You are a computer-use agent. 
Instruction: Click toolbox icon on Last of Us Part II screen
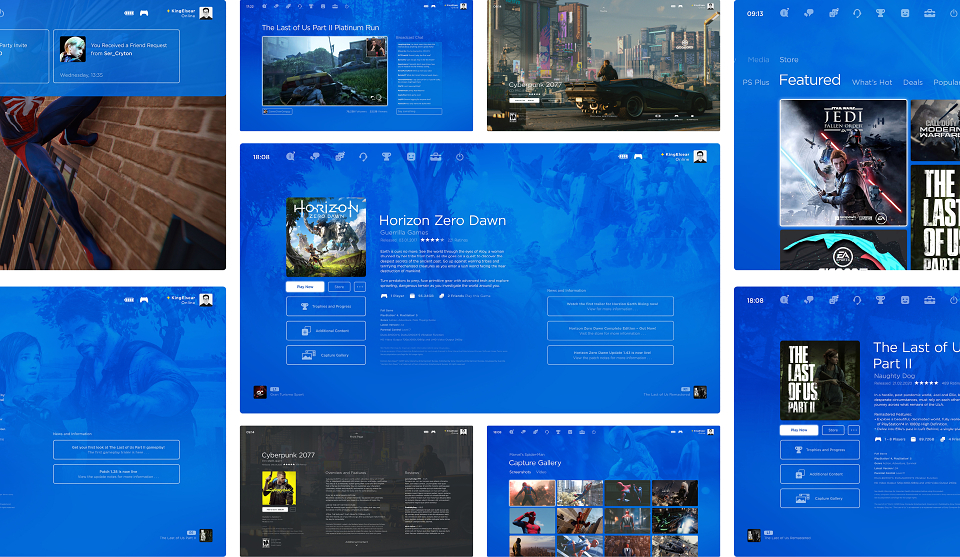[929, 300]
